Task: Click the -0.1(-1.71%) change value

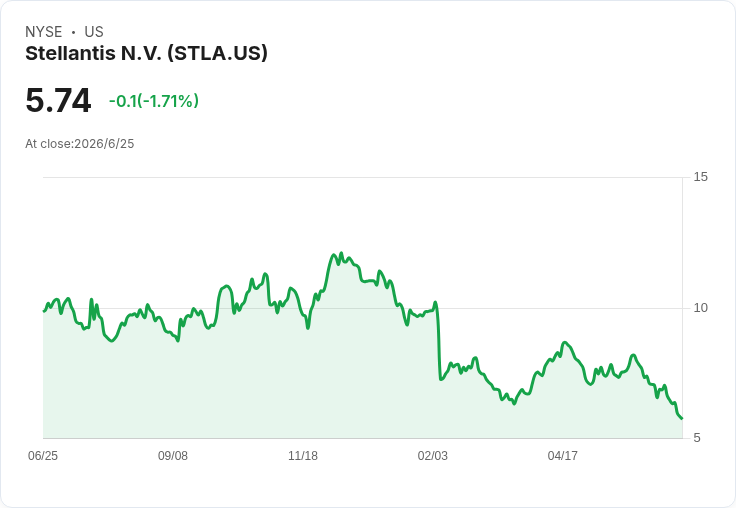Action: [x=154, y=100]
